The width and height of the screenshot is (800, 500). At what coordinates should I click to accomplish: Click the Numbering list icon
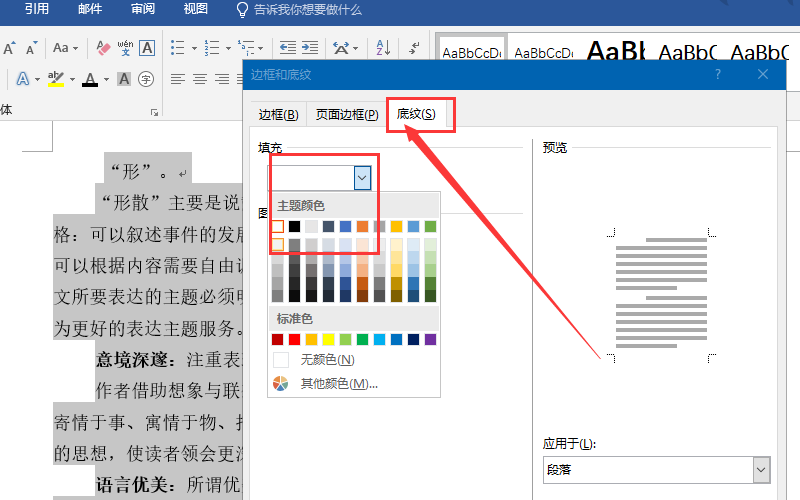[x=212, y=48]
